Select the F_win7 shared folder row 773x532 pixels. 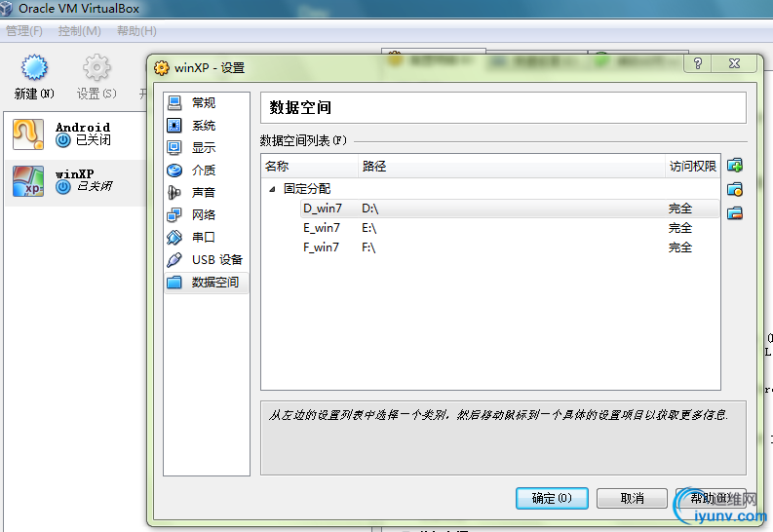pyautogui.click(x=510, y=247)
